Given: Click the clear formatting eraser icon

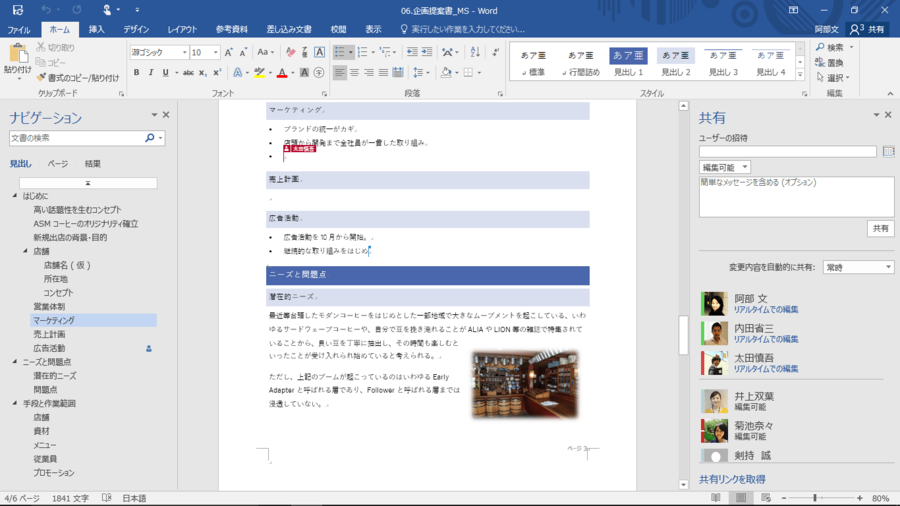Looking at the screenshot, I should [x=290, y=52].
